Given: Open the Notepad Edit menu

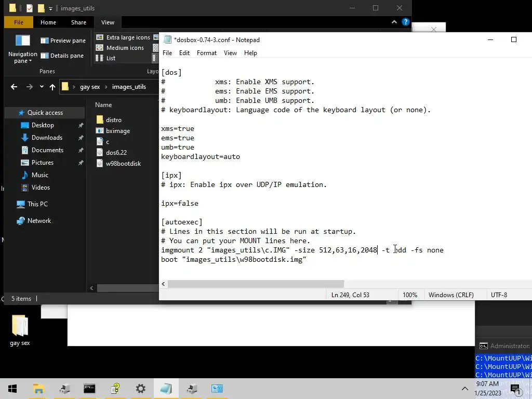Looking at the screenshot, I should point(184,53).
